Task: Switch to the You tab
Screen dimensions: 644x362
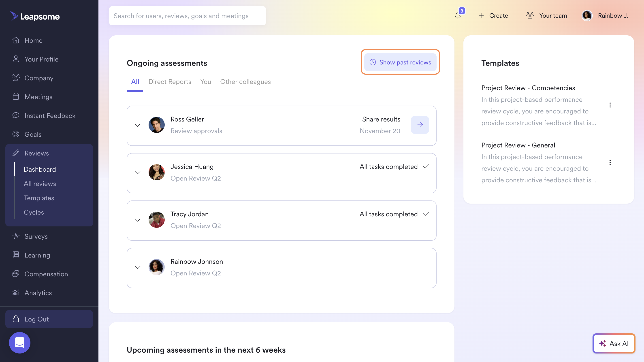Action: [x=205, y=81]
